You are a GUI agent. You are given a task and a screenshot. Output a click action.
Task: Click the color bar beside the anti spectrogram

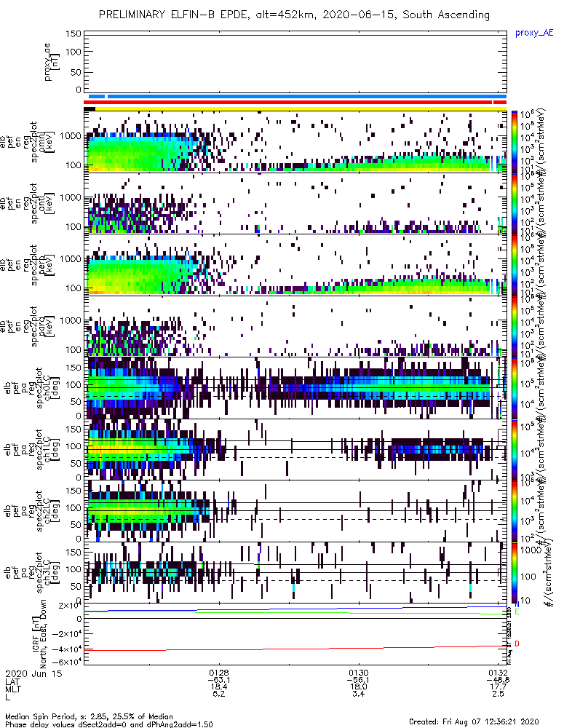515,203
